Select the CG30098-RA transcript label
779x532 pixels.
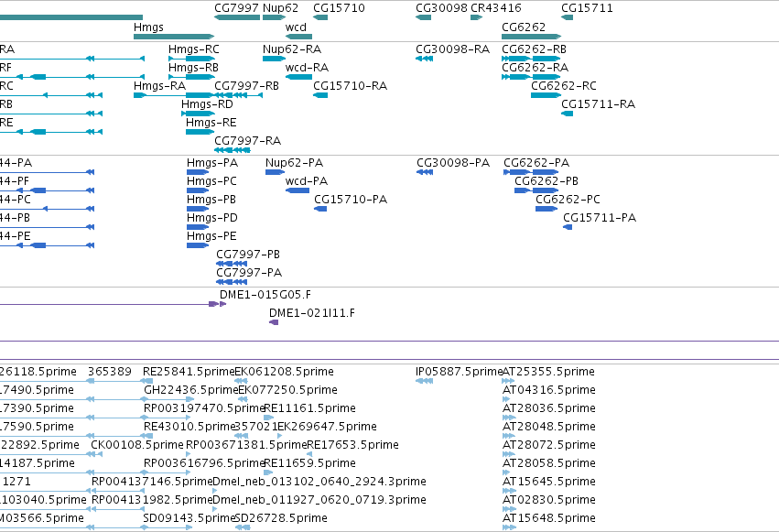click(452, 49)
